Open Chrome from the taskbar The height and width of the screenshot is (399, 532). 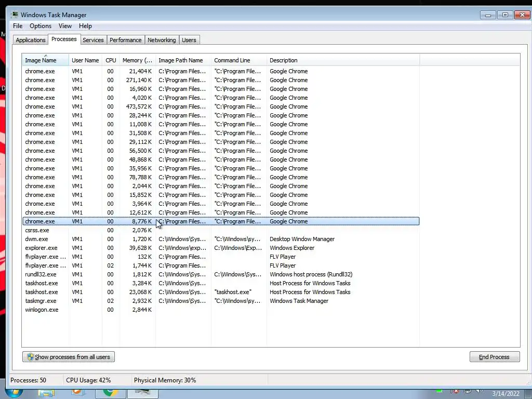pos(111,393)
